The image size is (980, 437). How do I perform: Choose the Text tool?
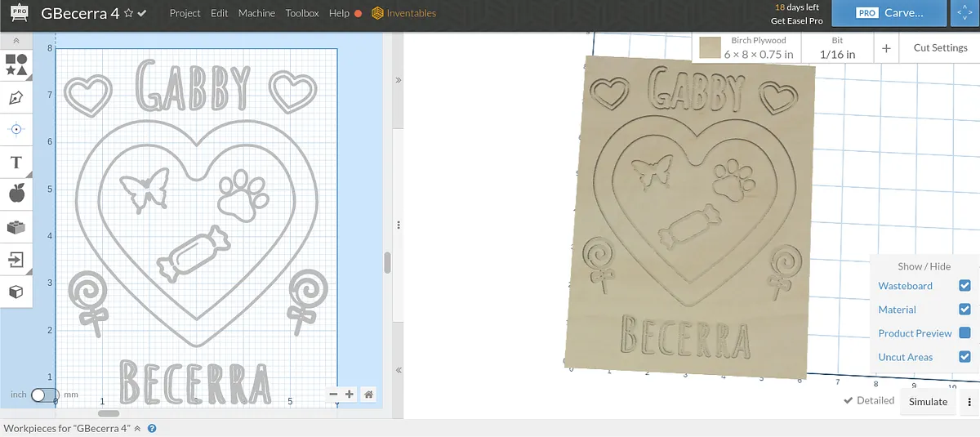click(x=16, y=162)
